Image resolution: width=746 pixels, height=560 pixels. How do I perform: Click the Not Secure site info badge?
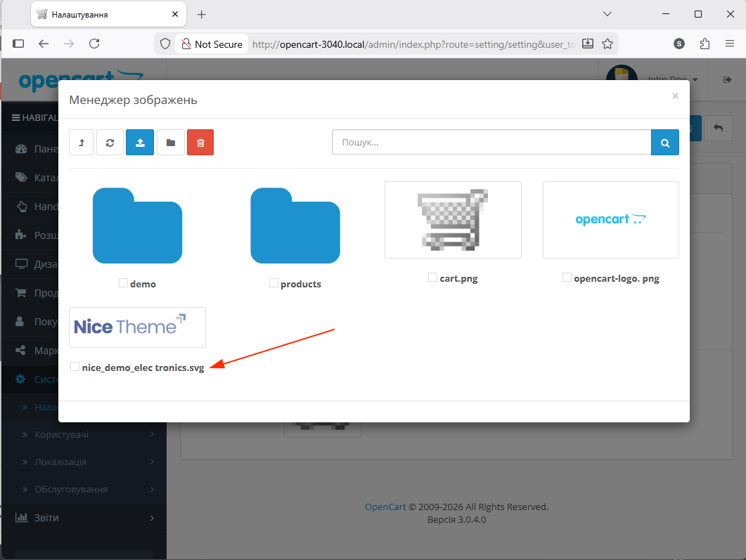click(212, 44)
